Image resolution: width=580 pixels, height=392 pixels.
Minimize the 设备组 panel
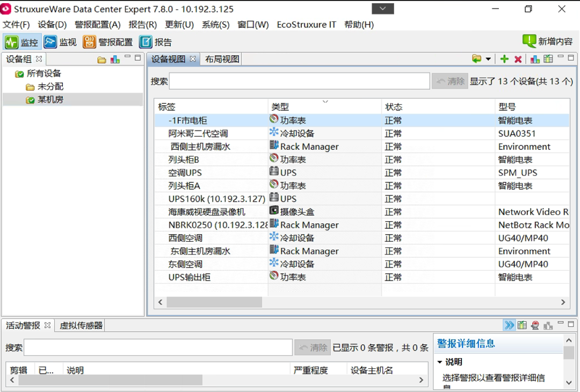pyautogui.click(x=128, y=57)
